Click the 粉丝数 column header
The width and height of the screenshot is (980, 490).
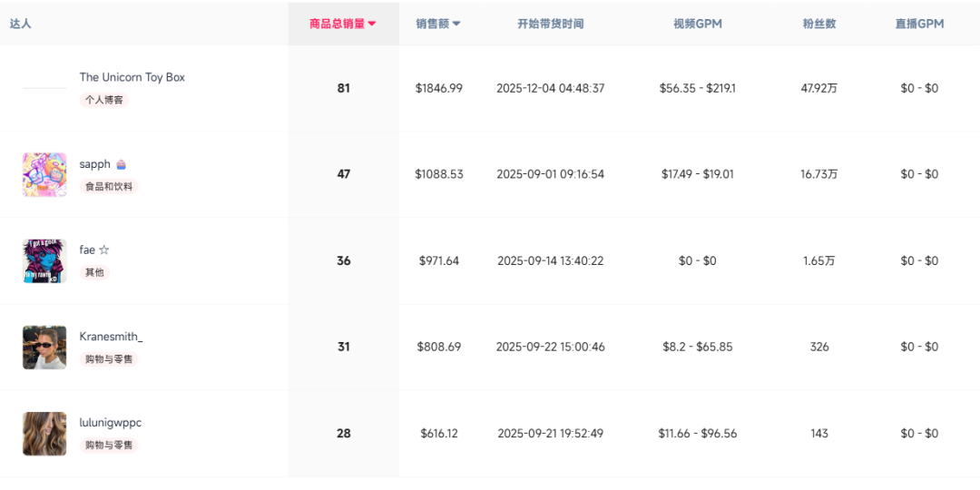pyautogui.click(x=819, y=24)
